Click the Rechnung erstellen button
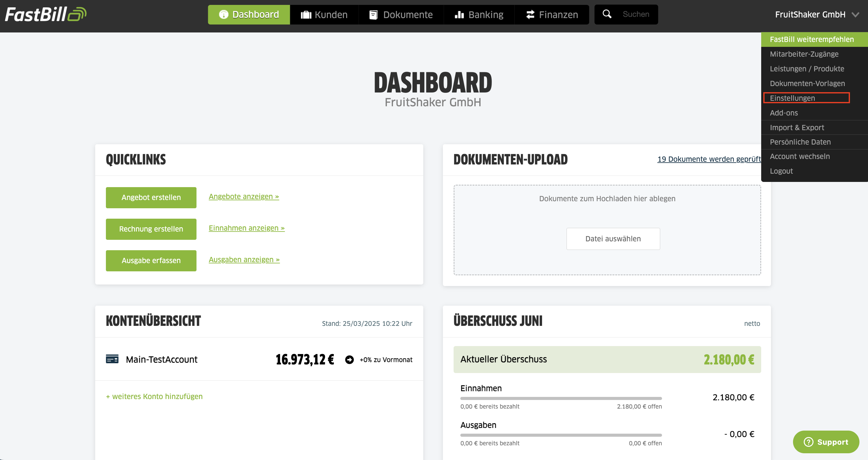The width and height of the screenshot is (868, 460). (x=151, y=229)
